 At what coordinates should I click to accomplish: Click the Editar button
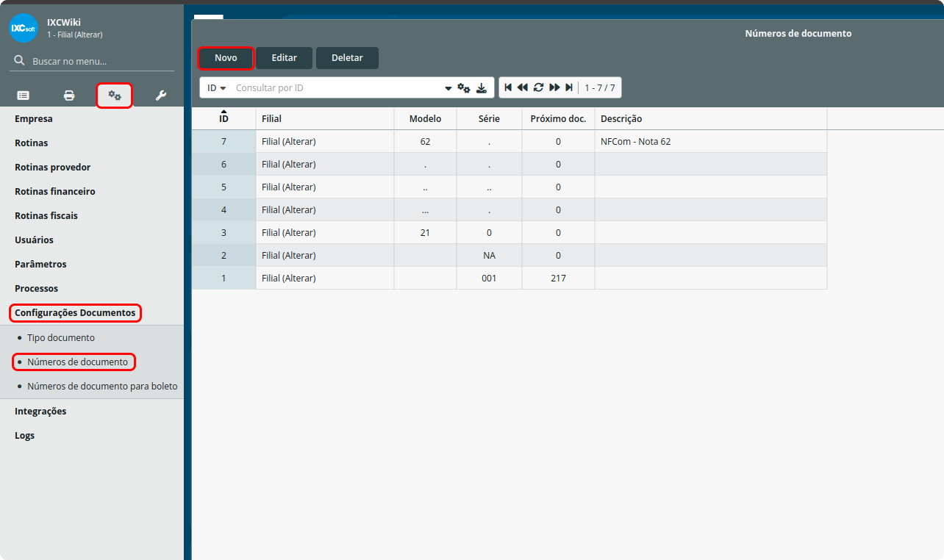(x=285, y=58)
